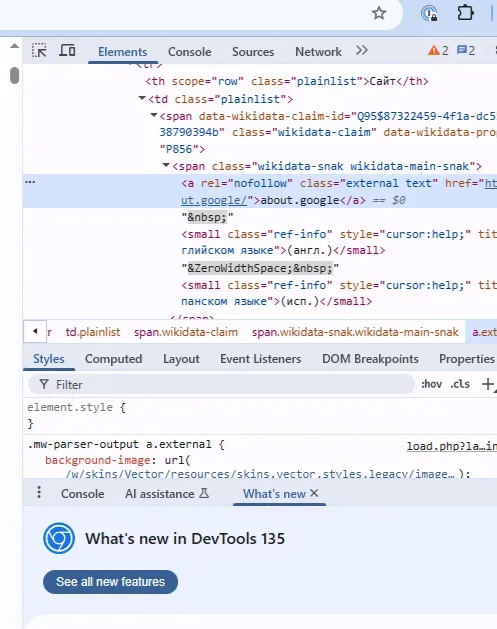Open the Sources tab

click(x=253, y=52)
